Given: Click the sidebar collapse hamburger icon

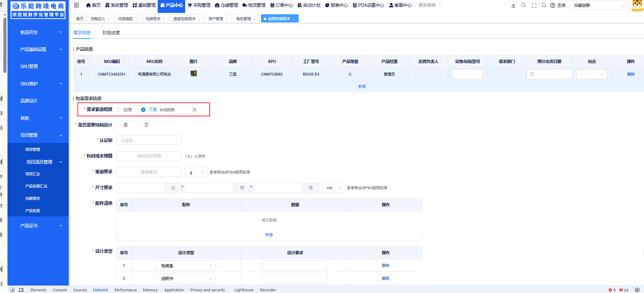Looking at the screenshot, I should [76, 5].
